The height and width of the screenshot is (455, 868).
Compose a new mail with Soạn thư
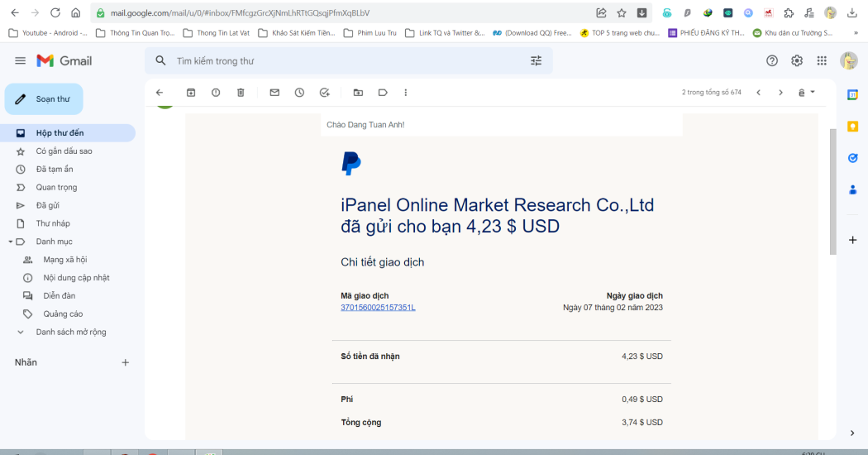point(44,99)
